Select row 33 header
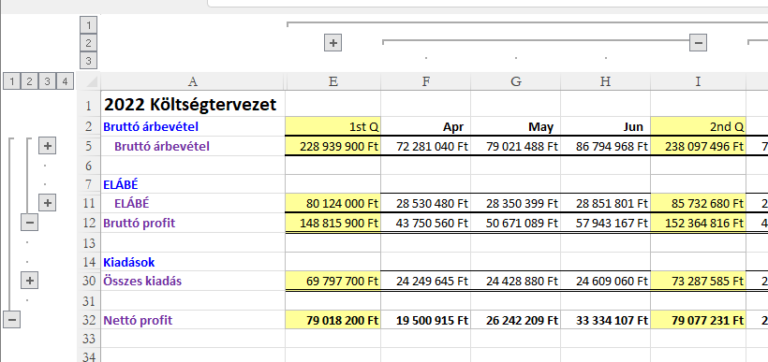The image size is (768, 362). [x=89, y=338]
